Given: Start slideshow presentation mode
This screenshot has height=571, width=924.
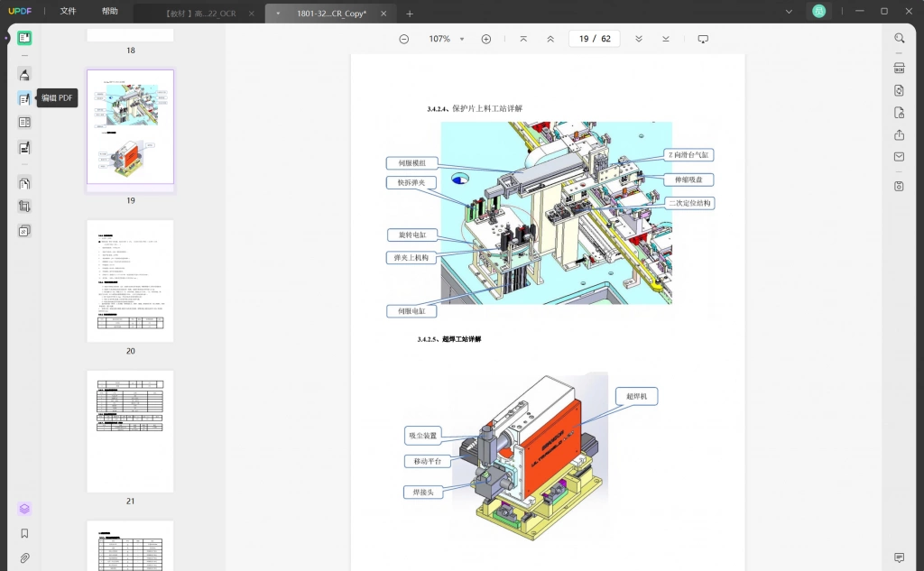Looking at the screenshot, I should click(x=703, y=39).
